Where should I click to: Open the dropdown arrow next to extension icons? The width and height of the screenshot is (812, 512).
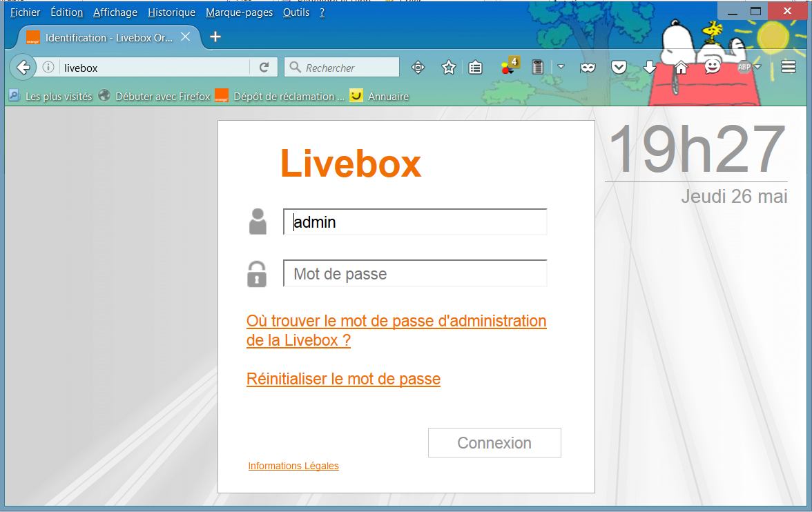[561, 67]
